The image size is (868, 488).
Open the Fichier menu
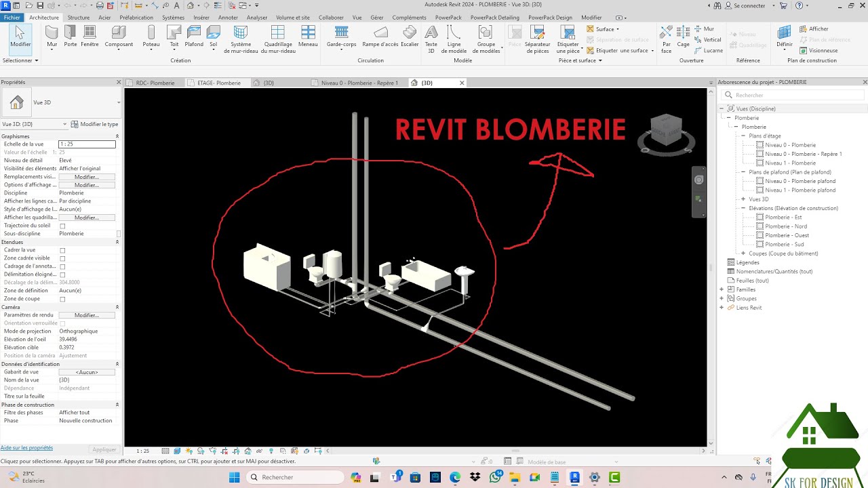pyautogui.click(x=12, y=18)
